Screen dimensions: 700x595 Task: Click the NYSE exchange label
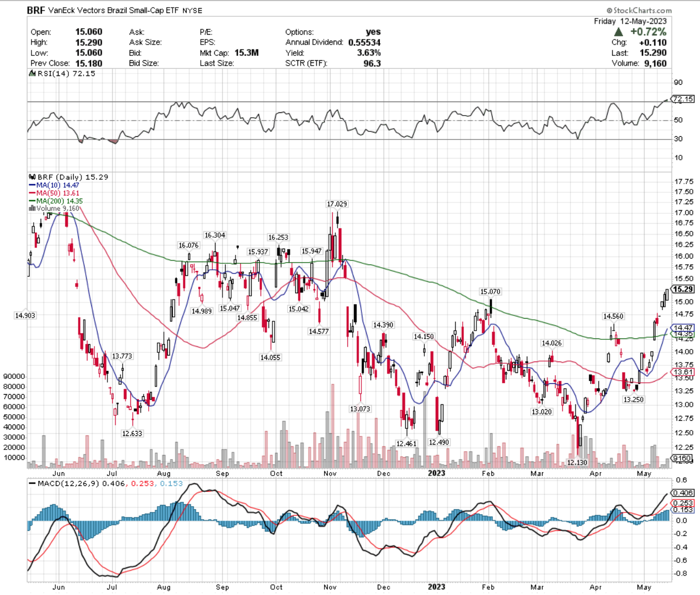[192, 11]
